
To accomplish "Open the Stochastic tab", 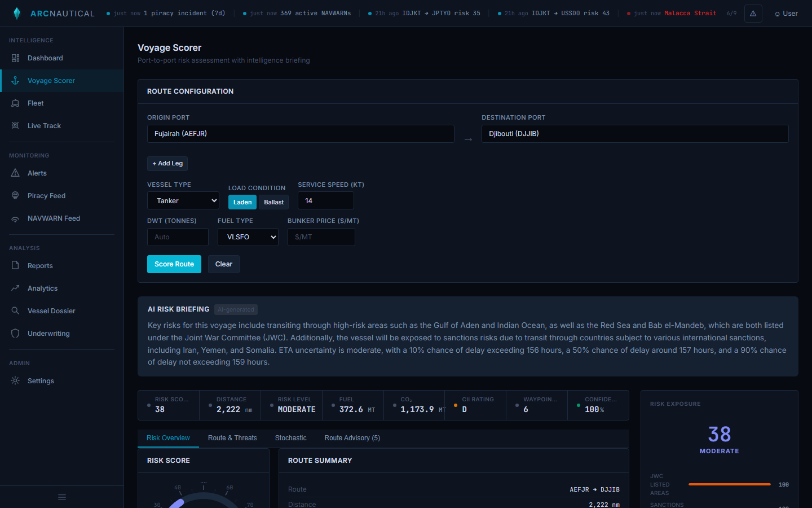I will pyautogui.click(x=290, y=438).
